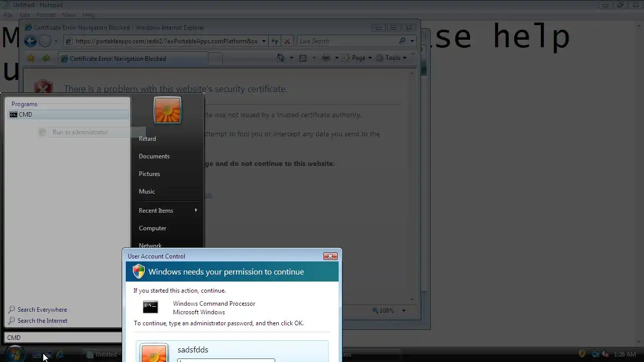Open Notepad's File menu
Viewport: 644px width, 362px height.
point(8,15)
